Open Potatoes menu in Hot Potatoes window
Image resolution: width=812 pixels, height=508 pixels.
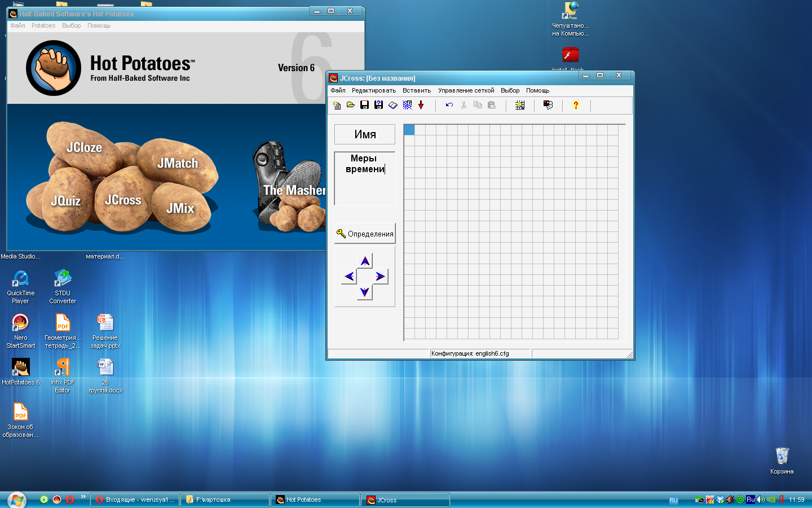[x=43, y=25]
